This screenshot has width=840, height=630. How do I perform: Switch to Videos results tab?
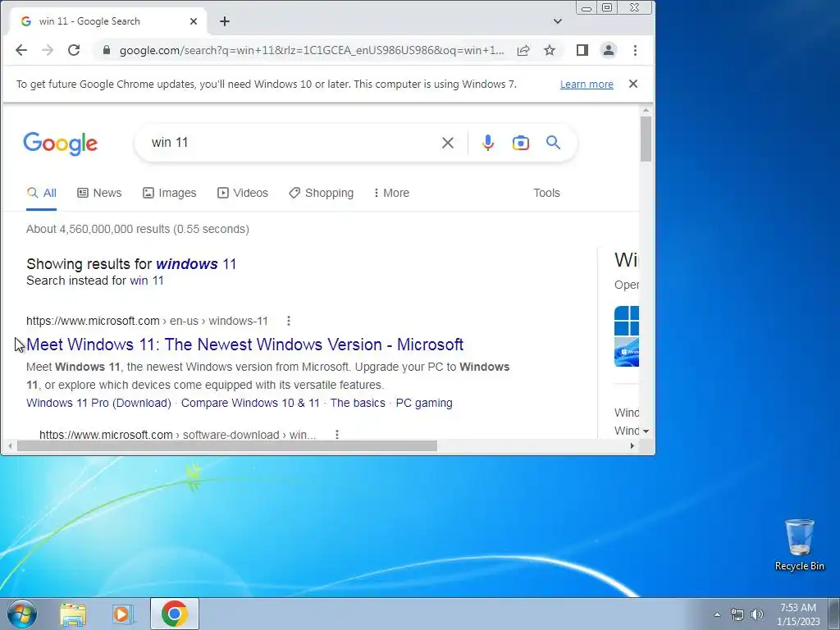click(x=243, y=193)
